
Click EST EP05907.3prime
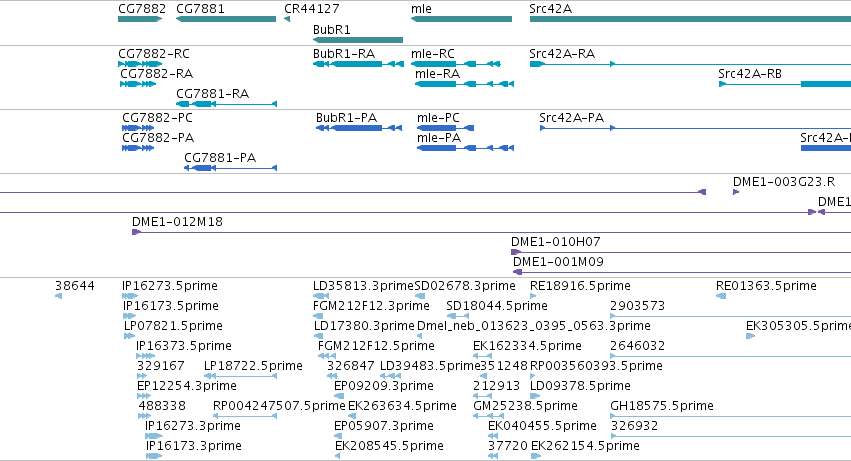384,427
